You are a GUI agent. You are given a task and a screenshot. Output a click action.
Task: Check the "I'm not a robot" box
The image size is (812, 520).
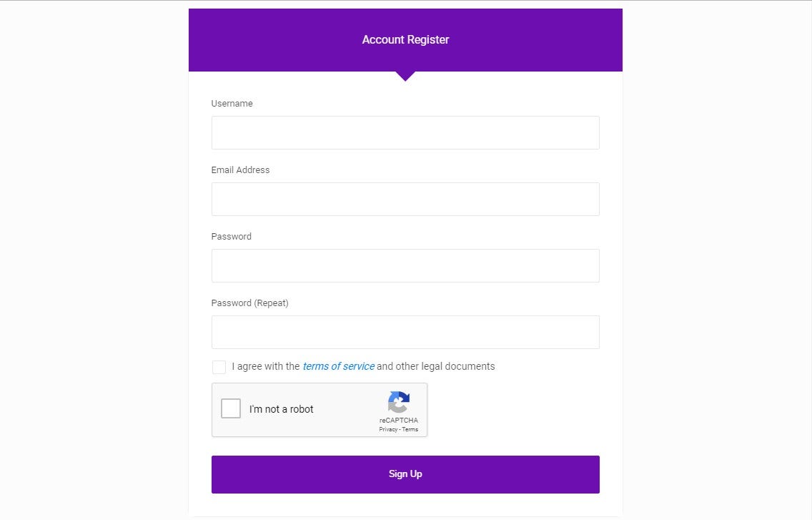pos(230,408)
